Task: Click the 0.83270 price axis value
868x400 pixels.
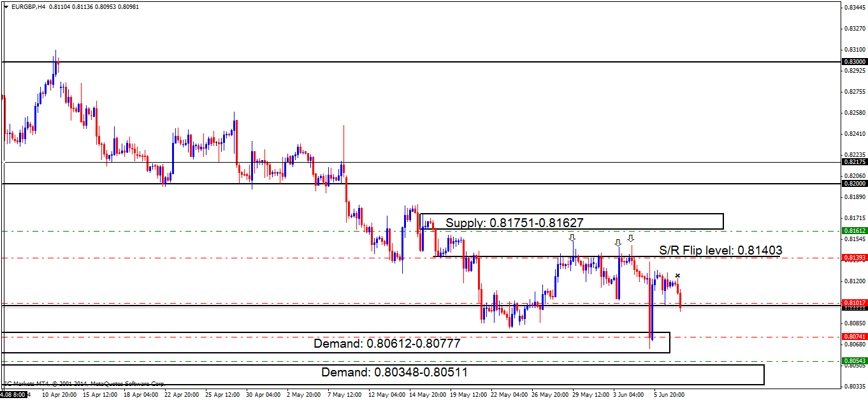Action: click(855, 29)
